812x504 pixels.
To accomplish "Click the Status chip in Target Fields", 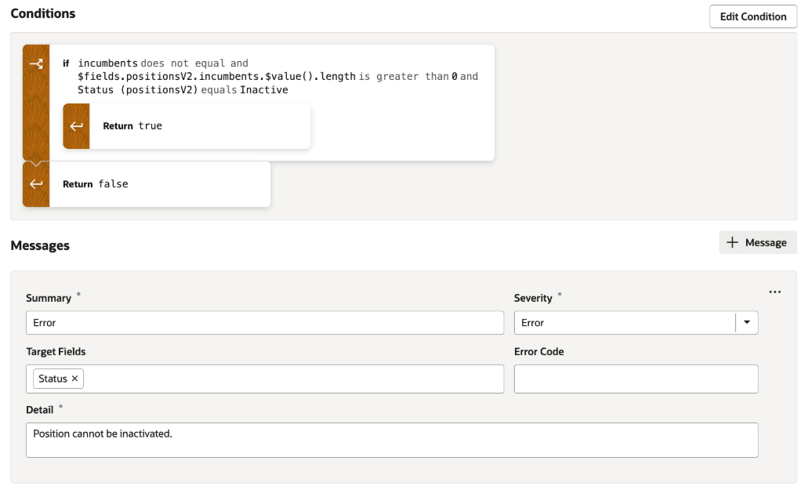I will pos(53,379).
